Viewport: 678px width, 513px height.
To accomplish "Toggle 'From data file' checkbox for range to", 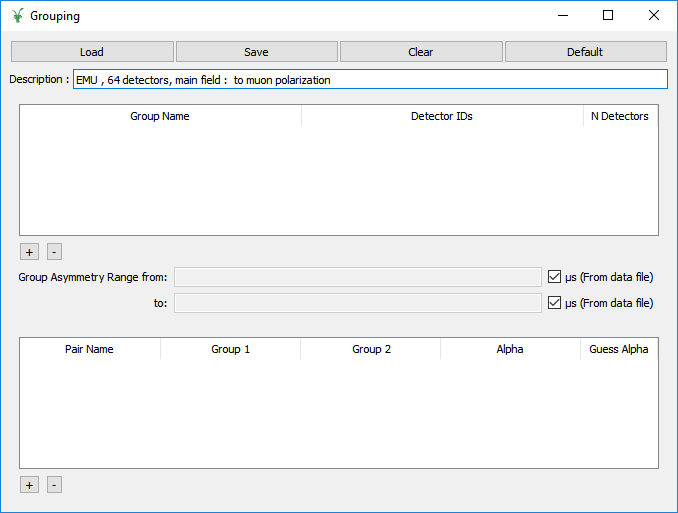I will click(x=555, y=303).
